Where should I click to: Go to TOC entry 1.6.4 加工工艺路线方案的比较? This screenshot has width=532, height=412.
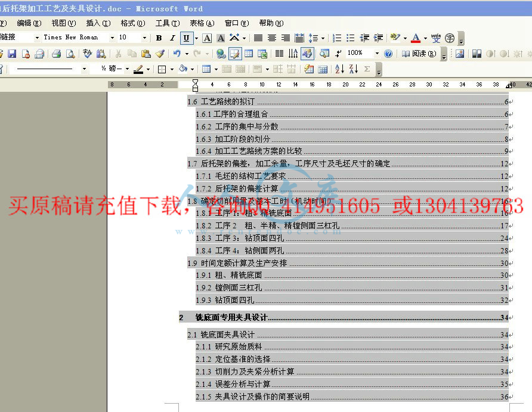click(x=352, y=151)
